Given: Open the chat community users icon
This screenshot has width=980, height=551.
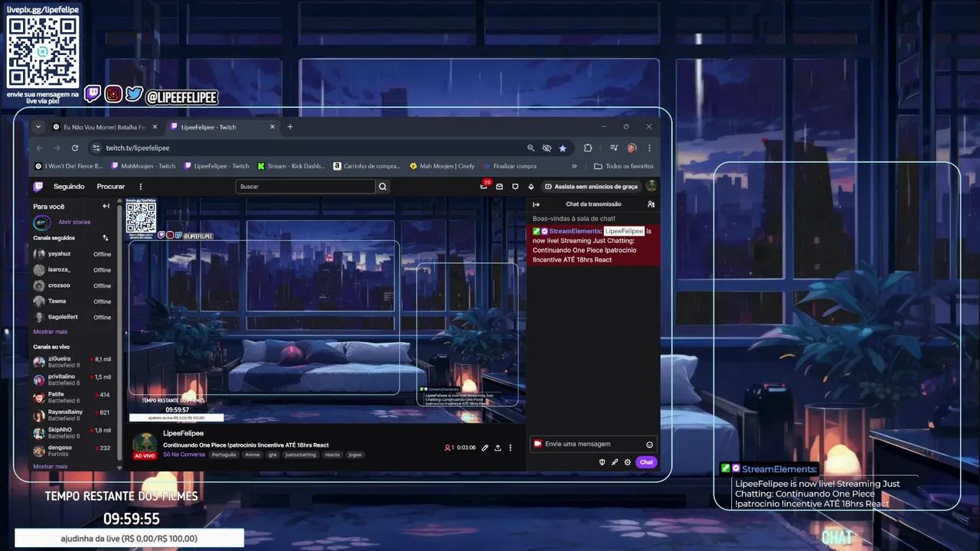Looking at the screenshot, I should 651,204.
